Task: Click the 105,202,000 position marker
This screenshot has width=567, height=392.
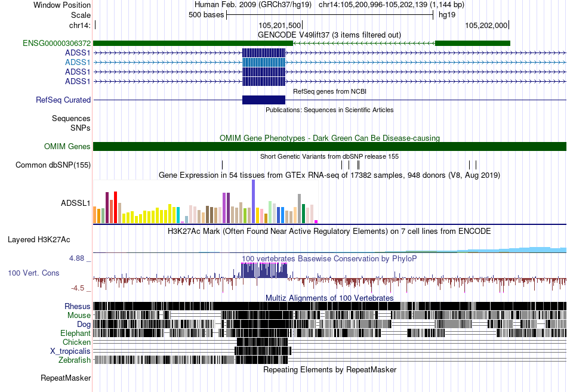Action: click(486, 25)
